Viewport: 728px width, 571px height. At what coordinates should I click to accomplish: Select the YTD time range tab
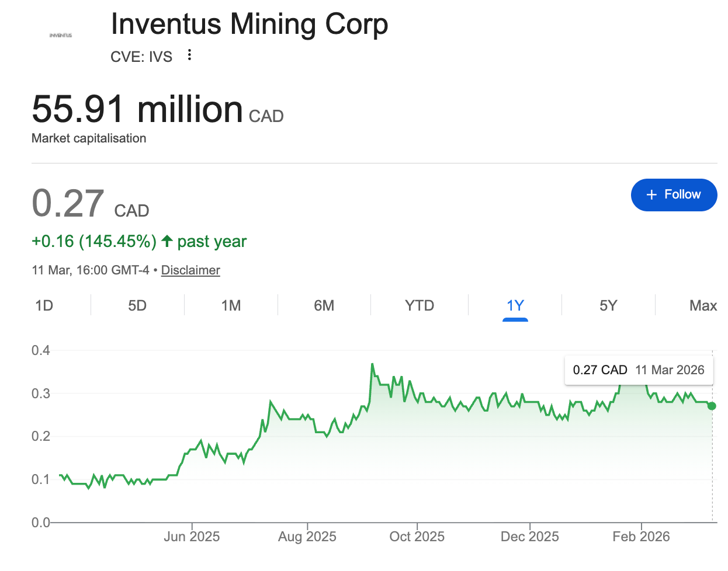coord(420,305)
